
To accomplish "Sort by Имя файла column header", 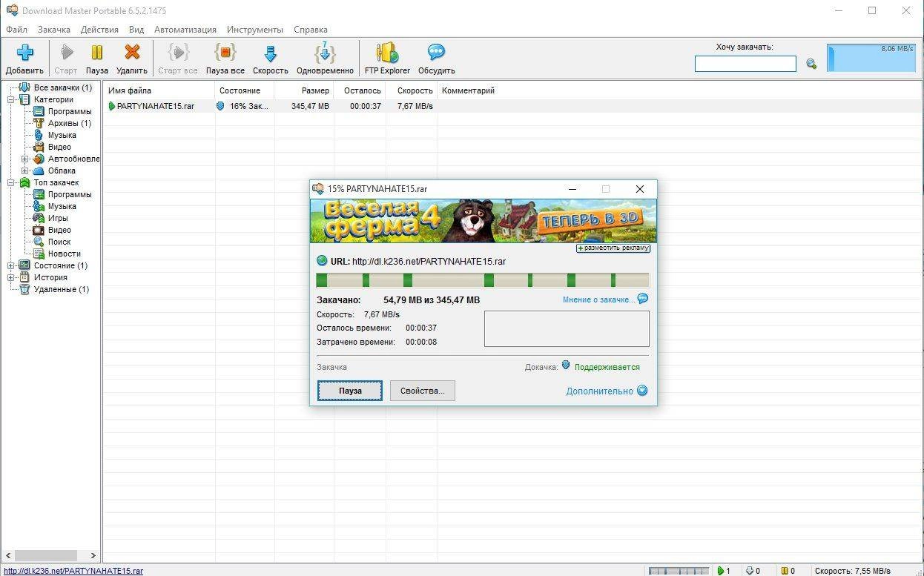I will point(159,90).
